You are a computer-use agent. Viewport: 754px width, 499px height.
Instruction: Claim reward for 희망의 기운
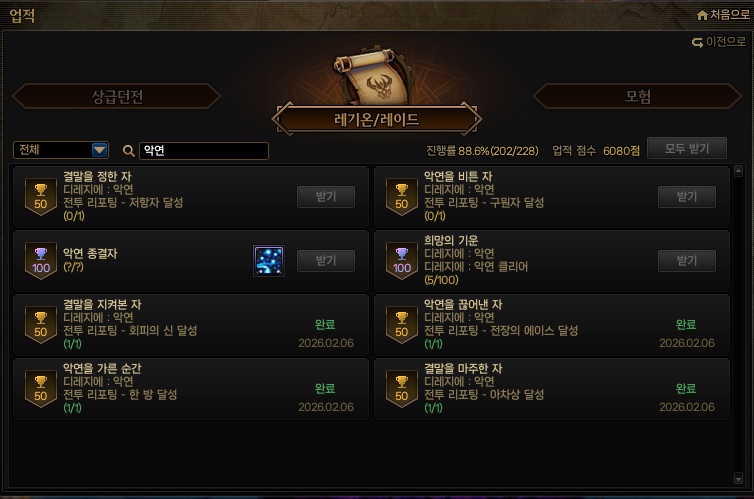click(687, 261)
